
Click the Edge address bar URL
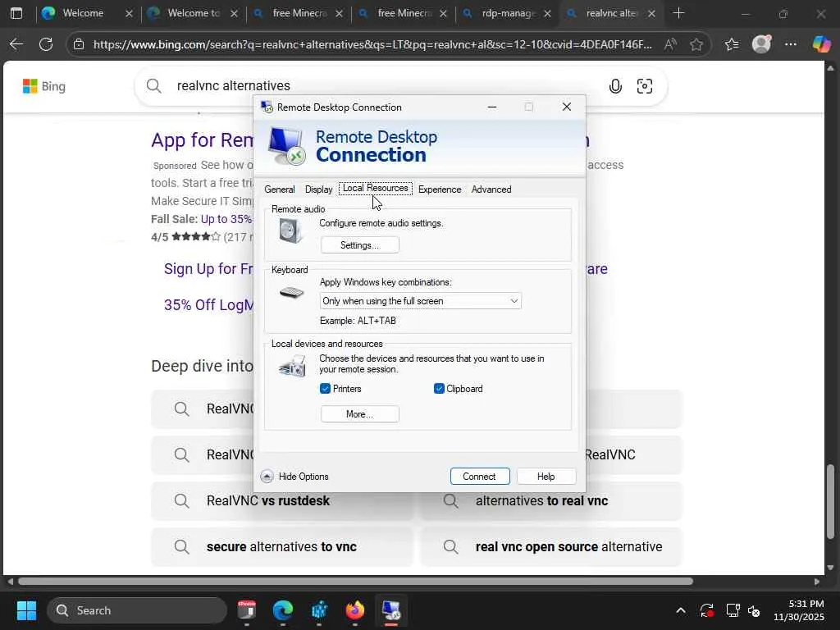point(372,44)
